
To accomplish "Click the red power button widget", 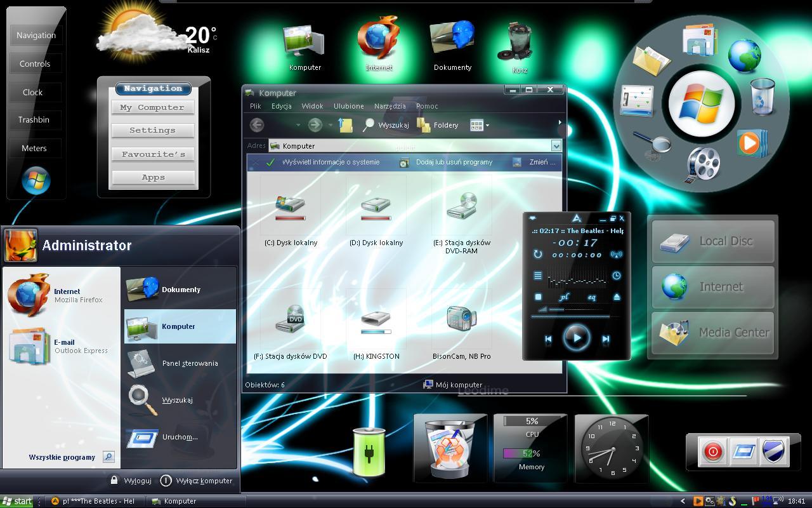I will pos(712,451).
